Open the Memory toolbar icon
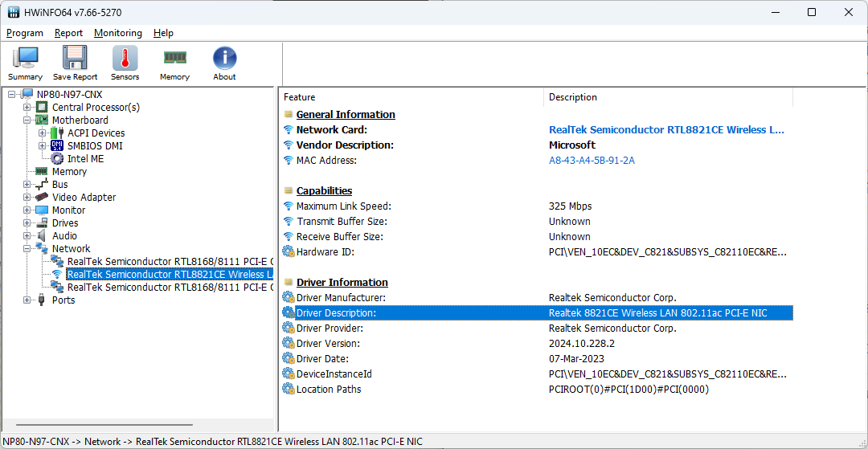 pyautogui.click(x=174, y=58)
